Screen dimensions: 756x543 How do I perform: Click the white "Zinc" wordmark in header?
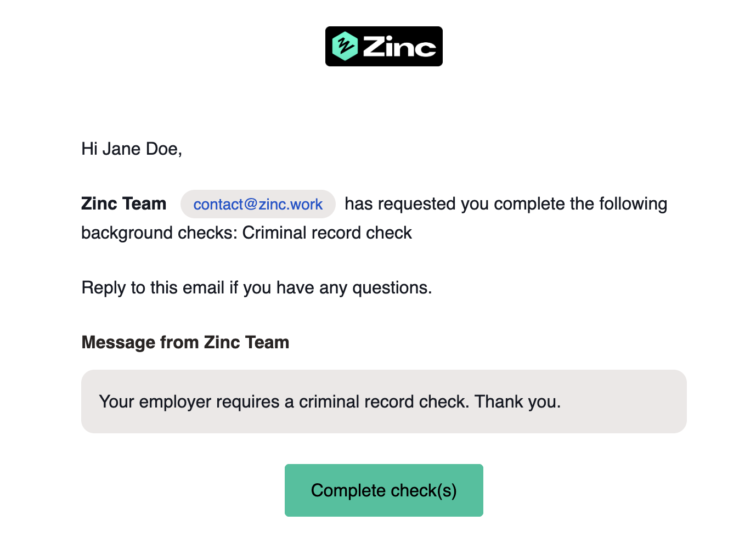click(399, 47)
